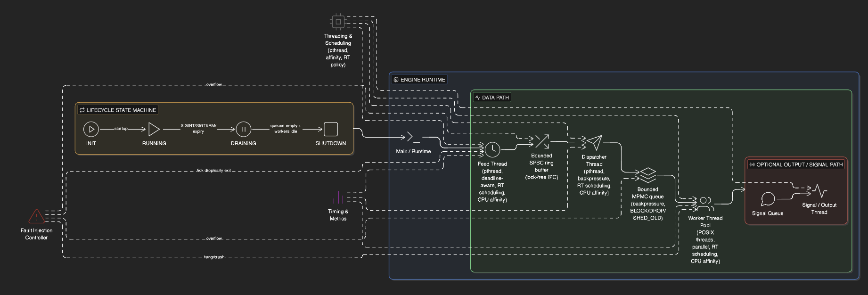Click the Dispatcher Thread paper-plane icon
The image size is (868, 295).
point(594,143)
